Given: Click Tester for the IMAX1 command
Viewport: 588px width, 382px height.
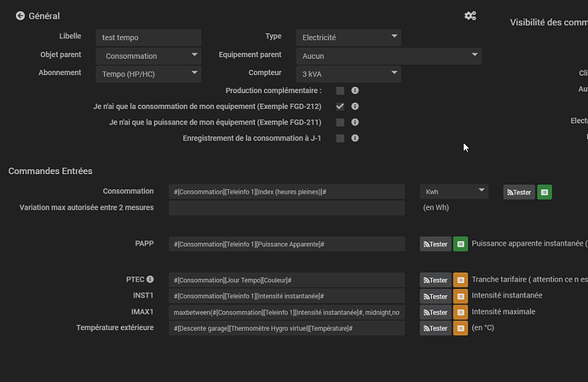Looking at the screenshot, I should tap(435, 312).
